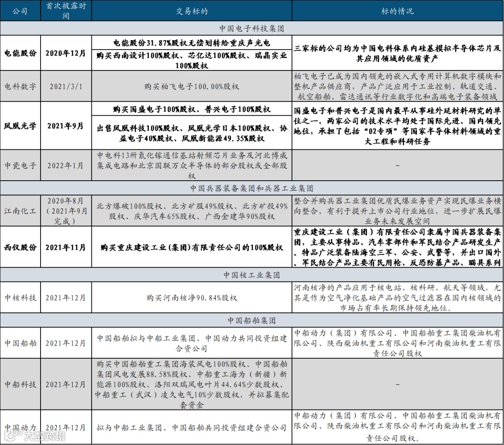Click the 2020年8月（2021年9月完成） date cell
This screenshot has height=445, width=504.
click(x=66, y=211)
